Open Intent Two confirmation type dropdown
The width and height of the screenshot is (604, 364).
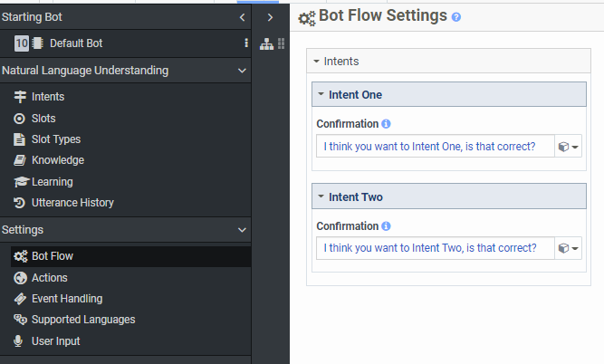(569, 248)
